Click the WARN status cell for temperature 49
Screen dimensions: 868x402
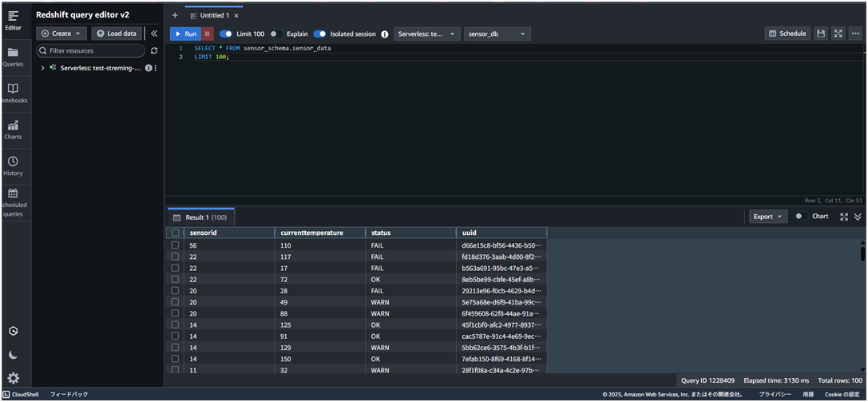(x=410, y=302)
